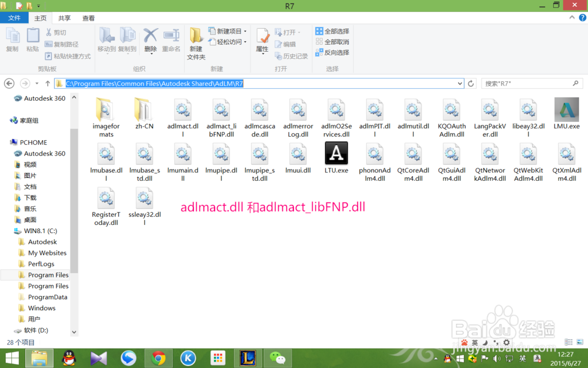The width and height of the screenshot is (588, 368).
Task: Select the libeay32.dll file
Action: pos(529,118)
